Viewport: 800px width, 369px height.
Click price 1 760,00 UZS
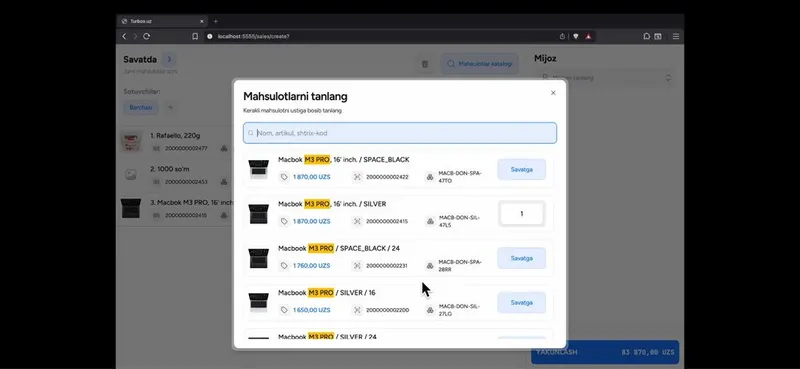[311, 265]
